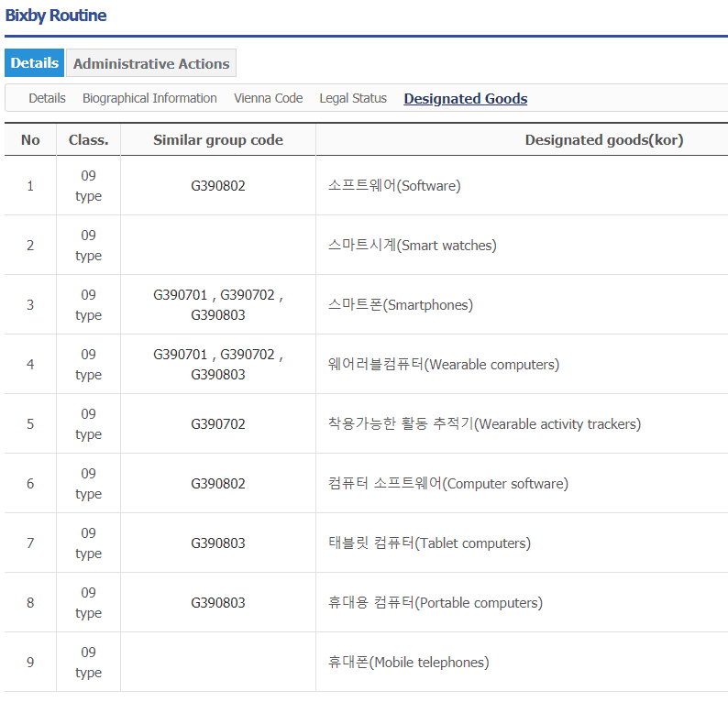This screenshot has width=728, height=702.
Task: Click row number 8 cell
Action: (x=30, y=602)
